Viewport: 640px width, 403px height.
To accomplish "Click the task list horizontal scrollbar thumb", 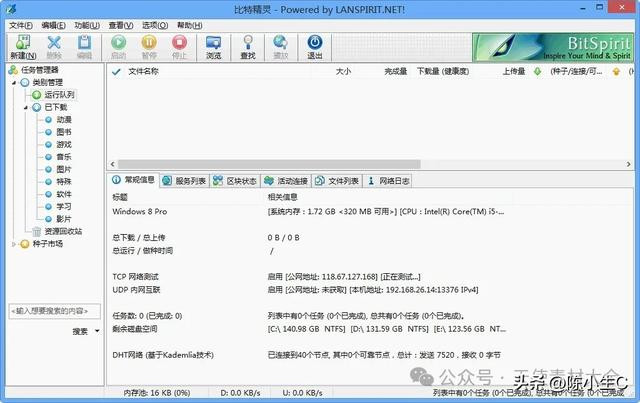I will [269, 164].
